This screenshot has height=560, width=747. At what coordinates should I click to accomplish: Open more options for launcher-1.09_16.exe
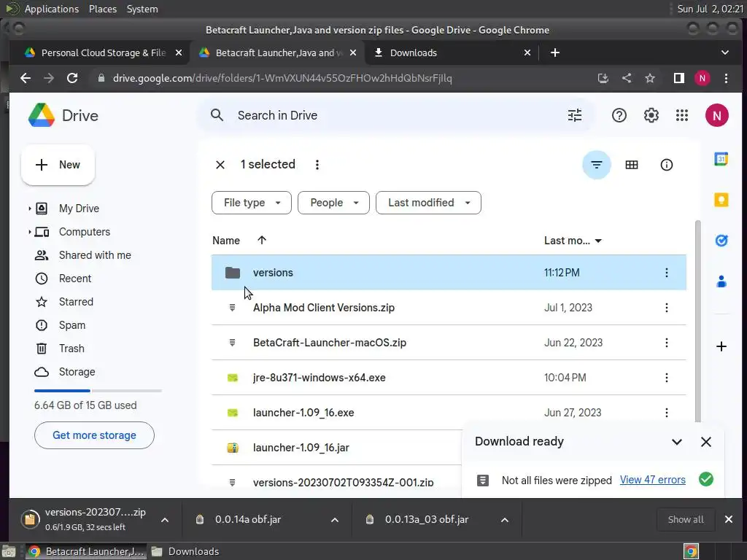point(667,413)
